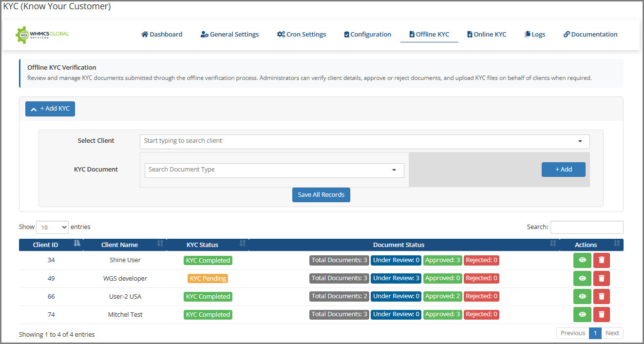The image size is (644, 344).
Task: Expand the Search Document Type dropdown
Action: (274, 170)
